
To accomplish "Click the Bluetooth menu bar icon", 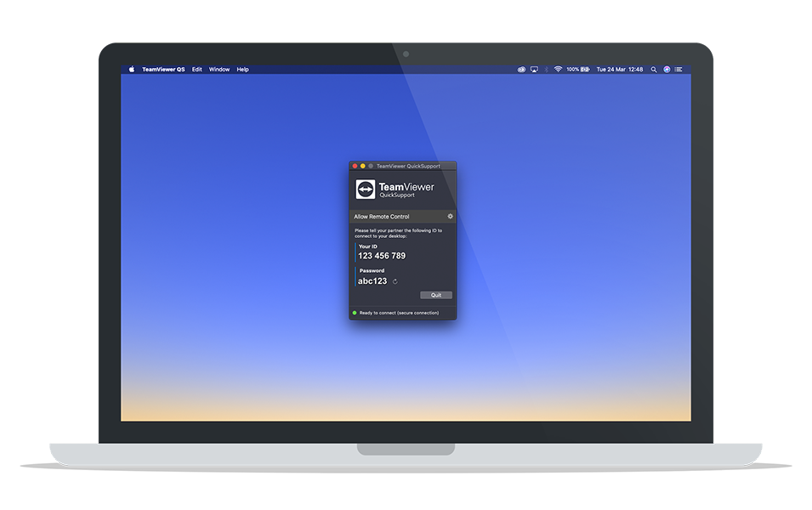I will [546, 70].
